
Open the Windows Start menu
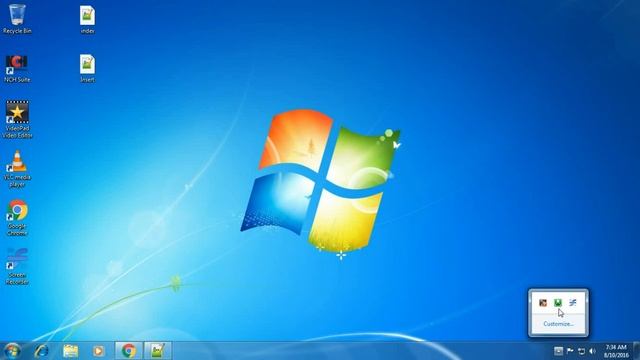pos(12,351)
